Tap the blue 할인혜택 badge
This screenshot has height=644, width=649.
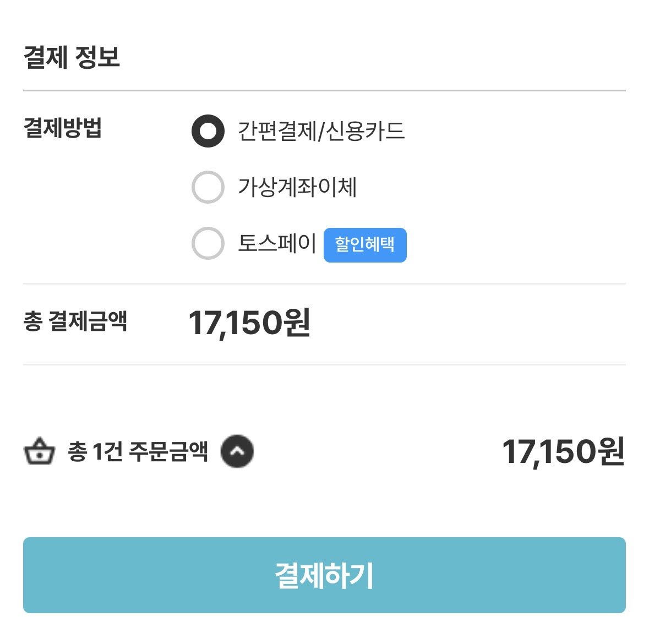pos(365,245)
